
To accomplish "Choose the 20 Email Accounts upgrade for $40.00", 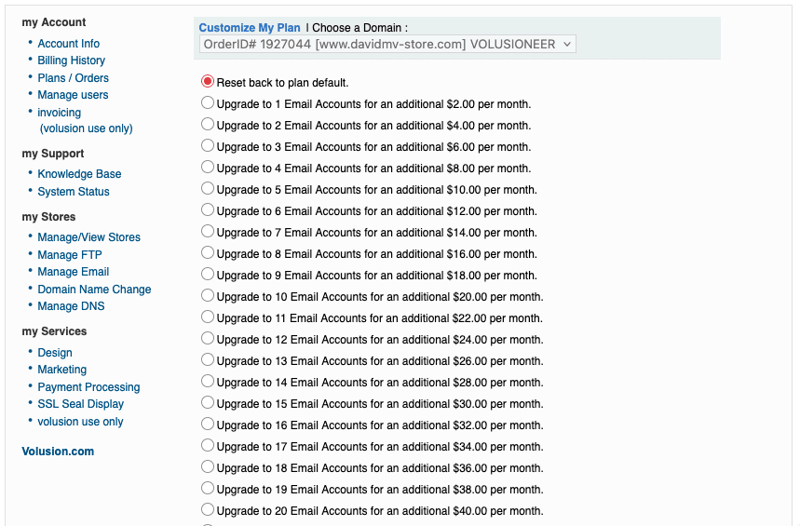I will coord(207,510).
